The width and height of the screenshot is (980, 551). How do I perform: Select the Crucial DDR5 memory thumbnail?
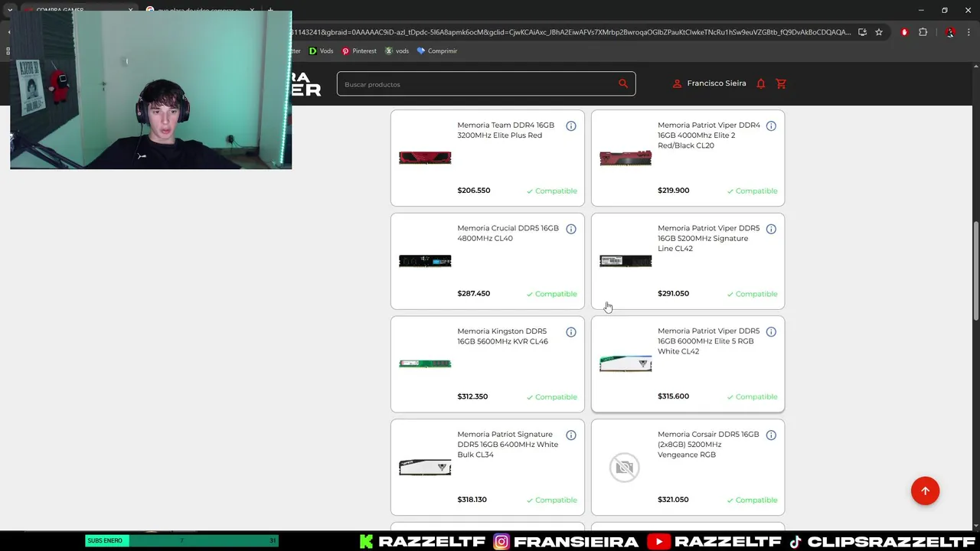click(425, 261)
